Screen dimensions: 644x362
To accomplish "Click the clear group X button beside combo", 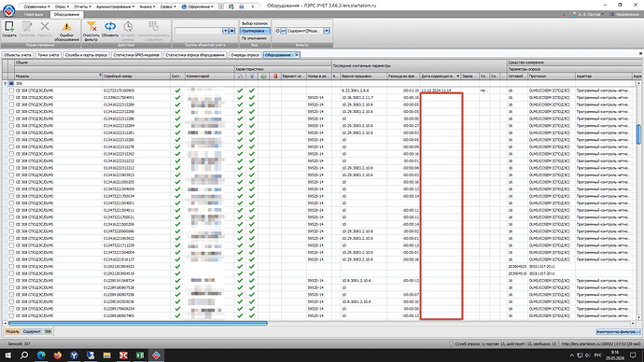I will (232, 31).
